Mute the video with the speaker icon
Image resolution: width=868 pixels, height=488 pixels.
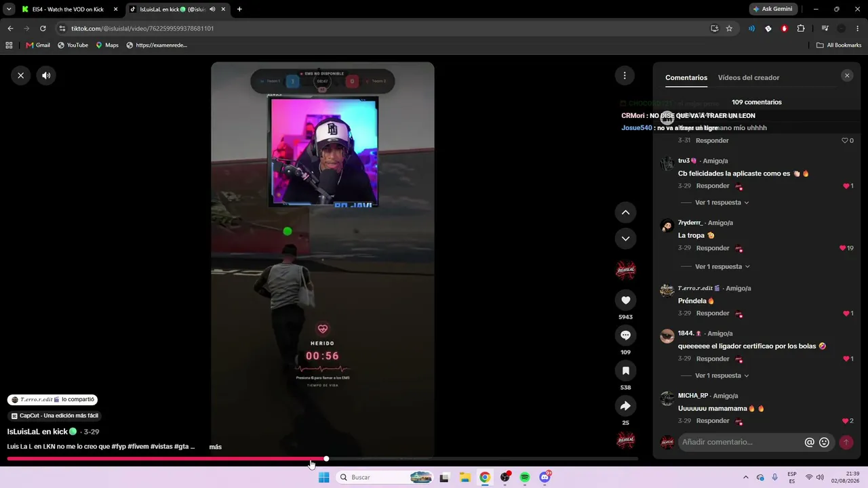(x=46, y=75)
